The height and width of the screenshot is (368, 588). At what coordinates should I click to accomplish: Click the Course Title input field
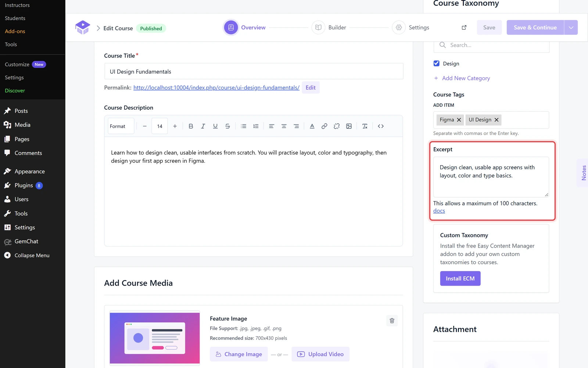(x=254, y=71)
